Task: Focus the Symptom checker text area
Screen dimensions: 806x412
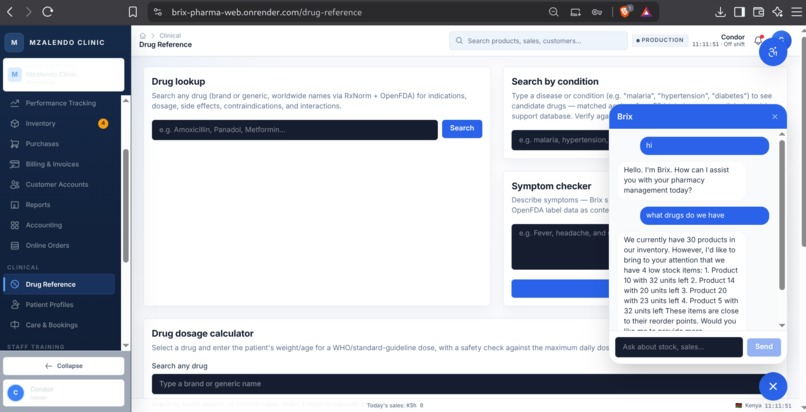Action: (560, 247)
